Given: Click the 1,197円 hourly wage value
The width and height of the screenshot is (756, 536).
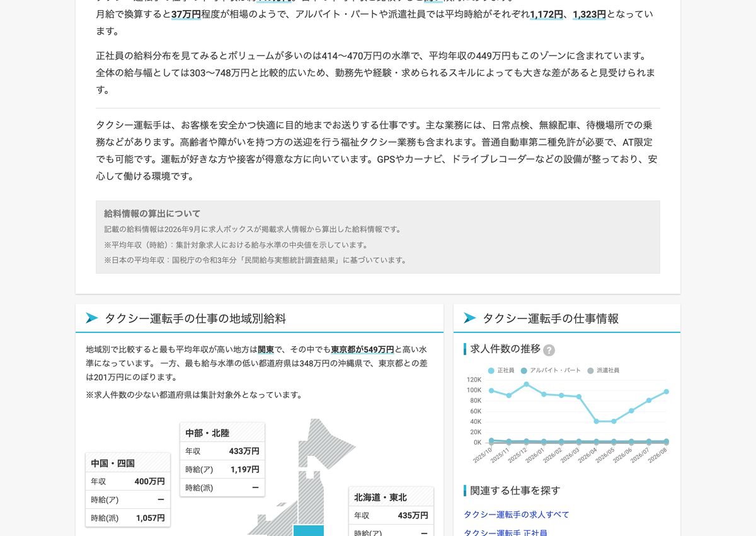Looking at the screenshot, I should click(244, 469).
